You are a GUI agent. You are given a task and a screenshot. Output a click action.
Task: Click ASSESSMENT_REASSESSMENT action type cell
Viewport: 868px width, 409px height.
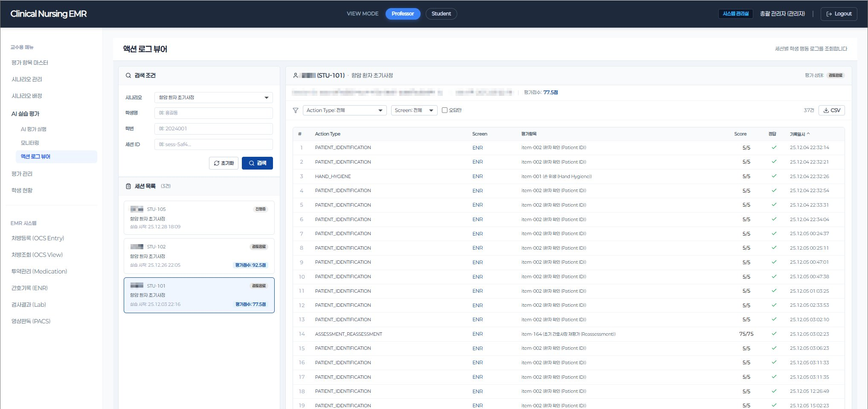[x=348, y=334]
